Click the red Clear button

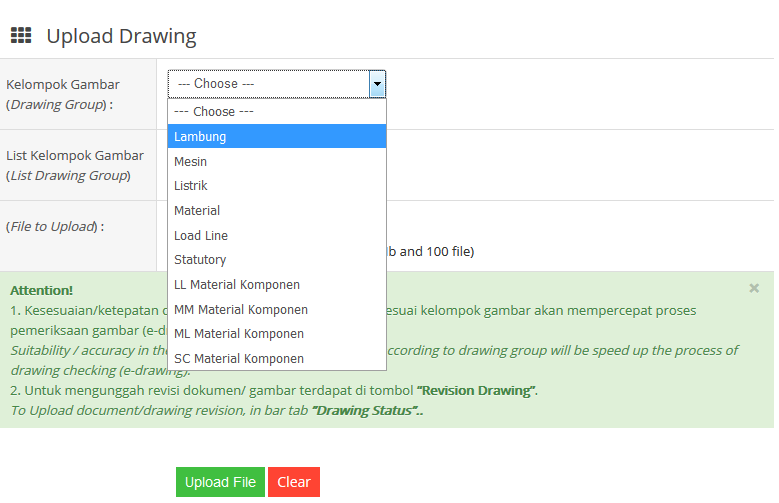pos(294,482)
